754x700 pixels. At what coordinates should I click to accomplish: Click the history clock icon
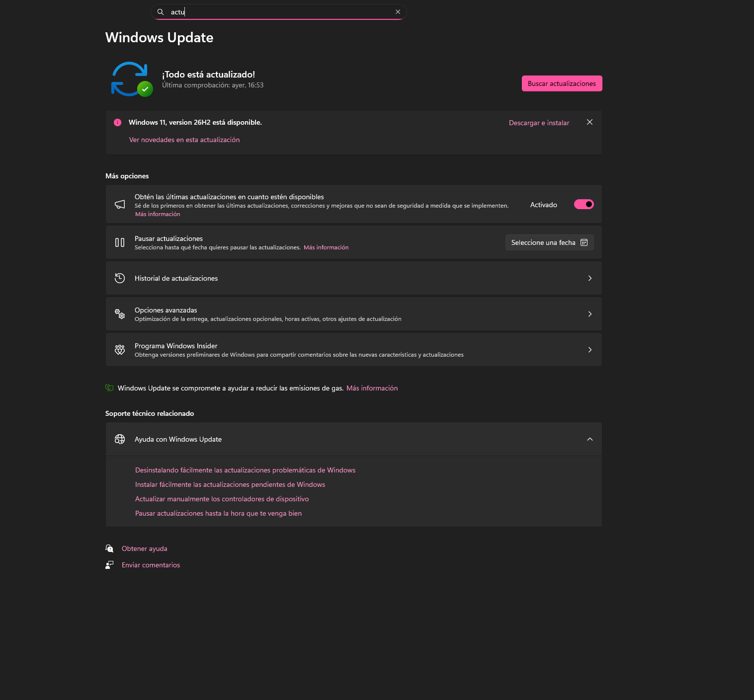pos(120,278)
